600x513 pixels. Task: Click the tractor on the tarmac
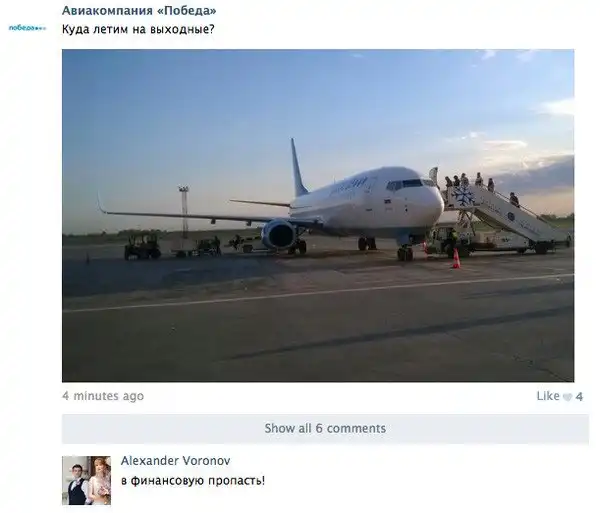click(142, 246)
